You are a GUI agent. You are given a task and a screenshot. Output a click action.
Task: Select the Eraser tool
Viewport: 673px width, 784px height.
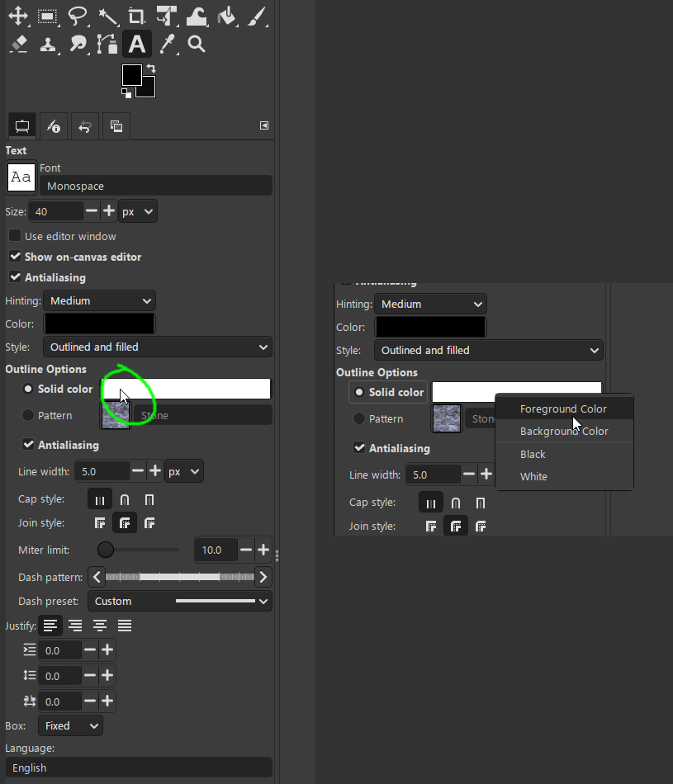pyautogui.click(x=18, y=44)
